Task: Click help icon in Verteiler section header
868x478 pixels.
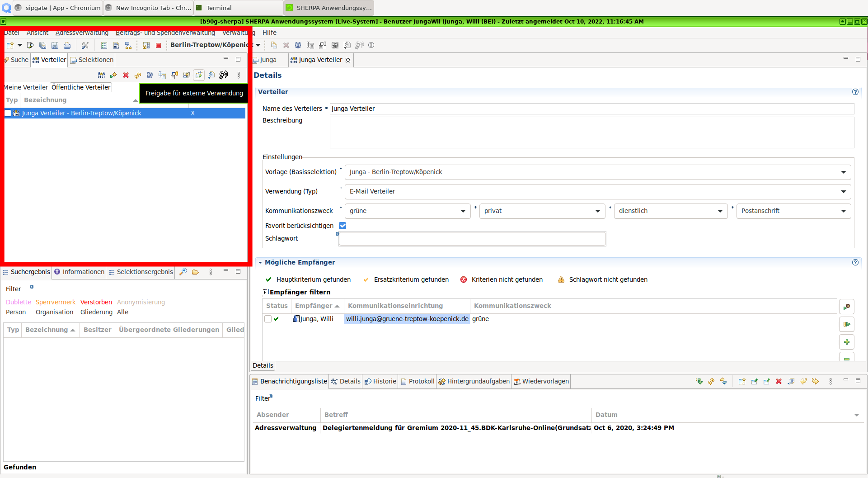Action: click(x=855, y=92)
